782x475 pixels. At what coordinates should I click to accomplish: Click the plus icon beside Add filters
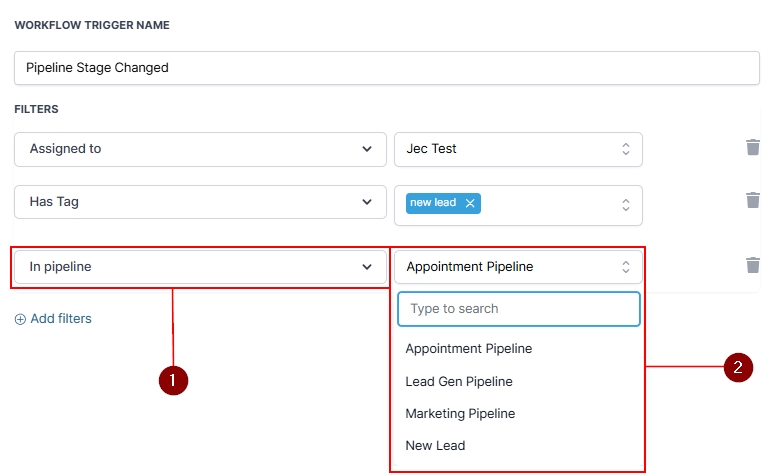pos(20,319)
